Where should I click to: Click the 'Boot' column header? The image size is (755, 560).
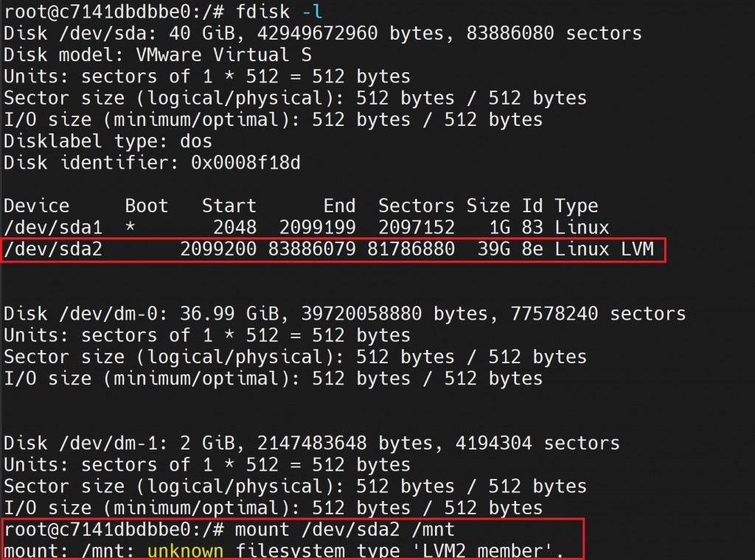(x=147, y=206)
